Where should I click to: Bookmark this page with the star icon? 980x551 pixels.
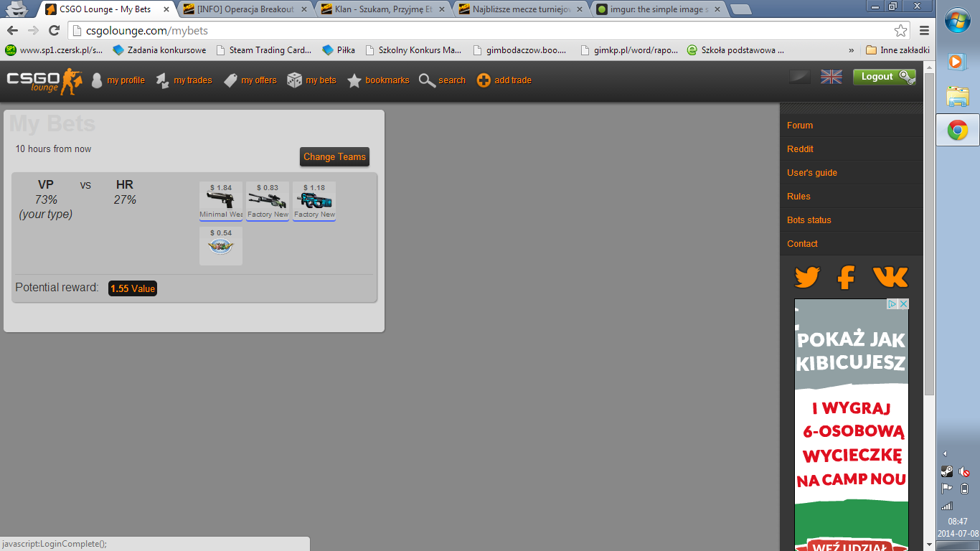[x=900, y=30]
